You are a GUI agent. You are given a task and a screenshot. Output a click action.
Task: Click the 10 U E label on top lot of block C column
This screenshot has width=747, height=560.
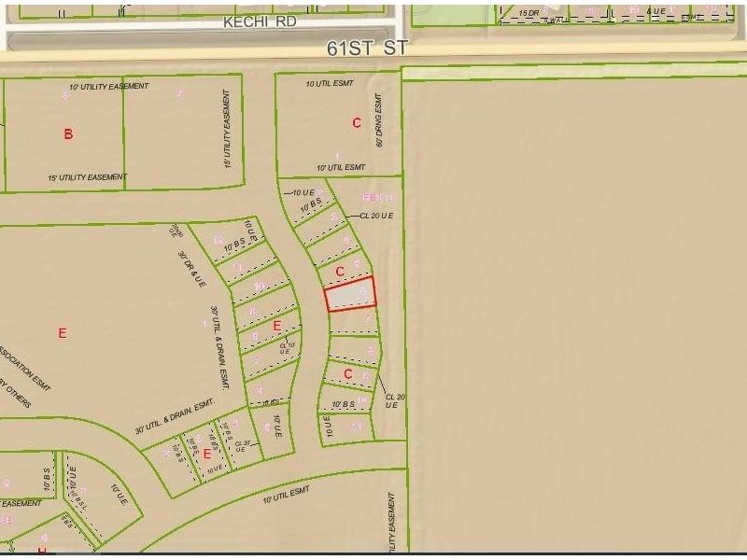pos(304,192)
